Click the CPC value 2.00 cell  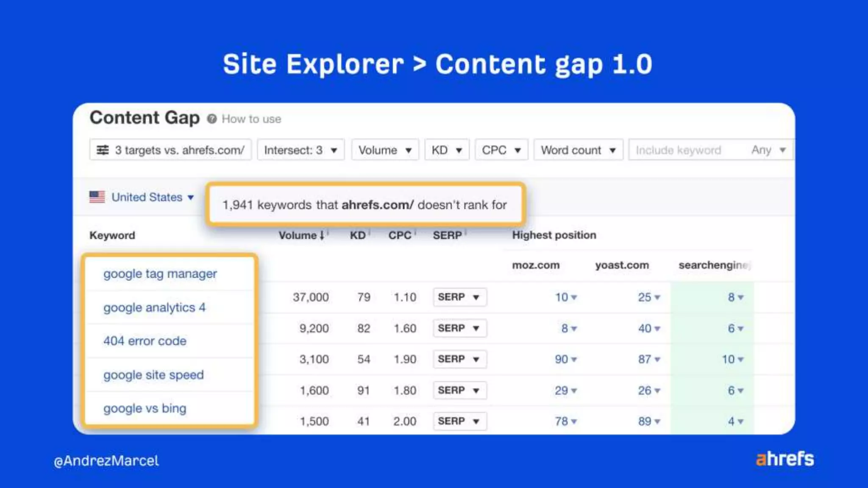(405, 421)
